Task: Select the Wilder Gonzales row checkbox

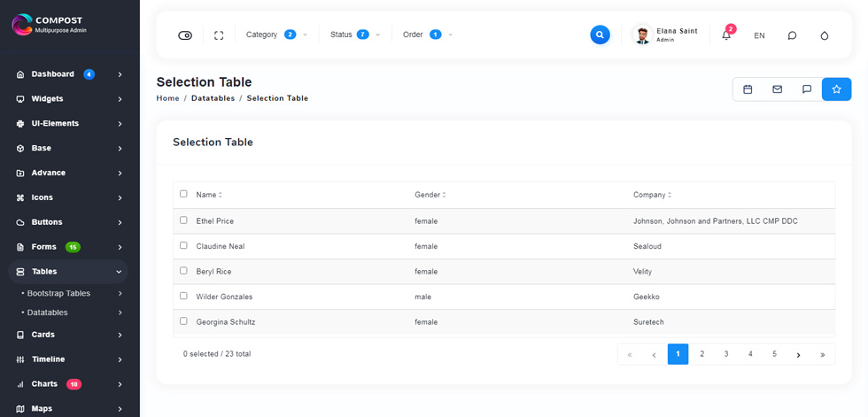Action: [183, 296]
